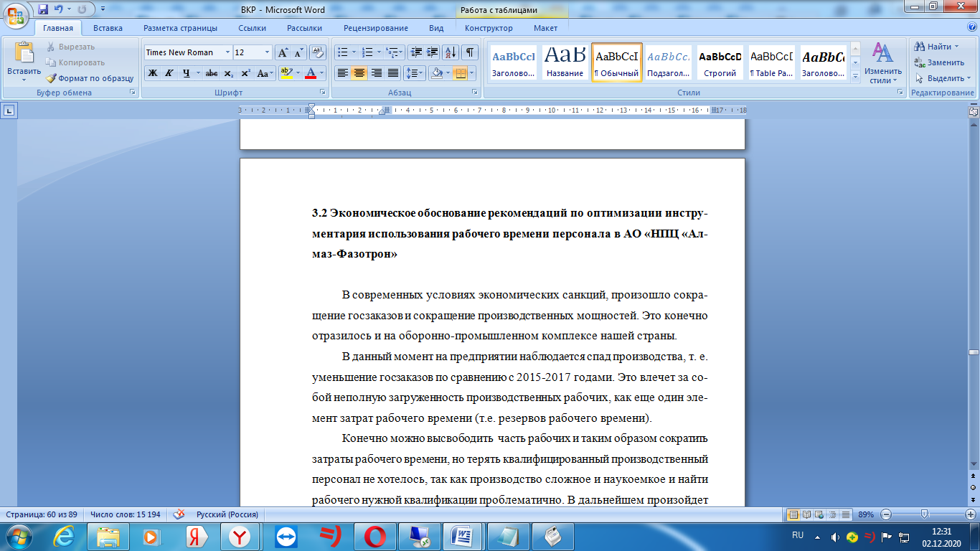
Task: Apply the Название (Title) style
Action: tap(565, 63)
